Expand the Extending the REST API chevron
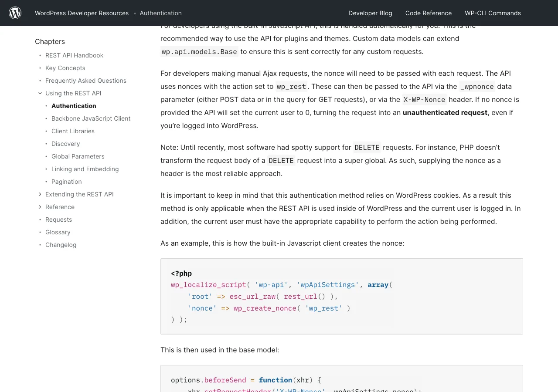The width and height of the screenshot is (558, 392). [x=40, y=194]
